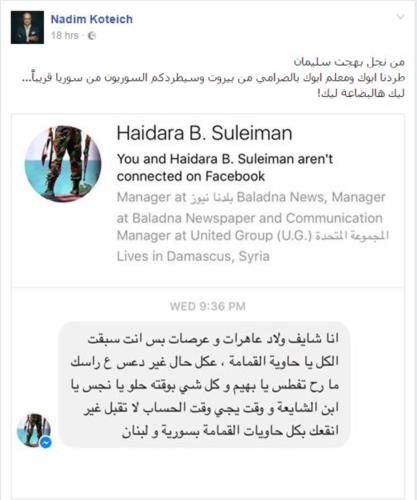Viewport: 417px width, 500px height.
Task: Click Haidara B. Suleiman's circular profile photo
Action: pyautogui.click(x=63, y=164)
